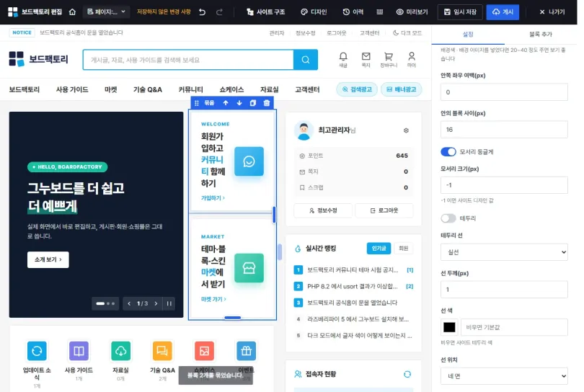
Task: Click the site search input box
Action: (188, 60)
